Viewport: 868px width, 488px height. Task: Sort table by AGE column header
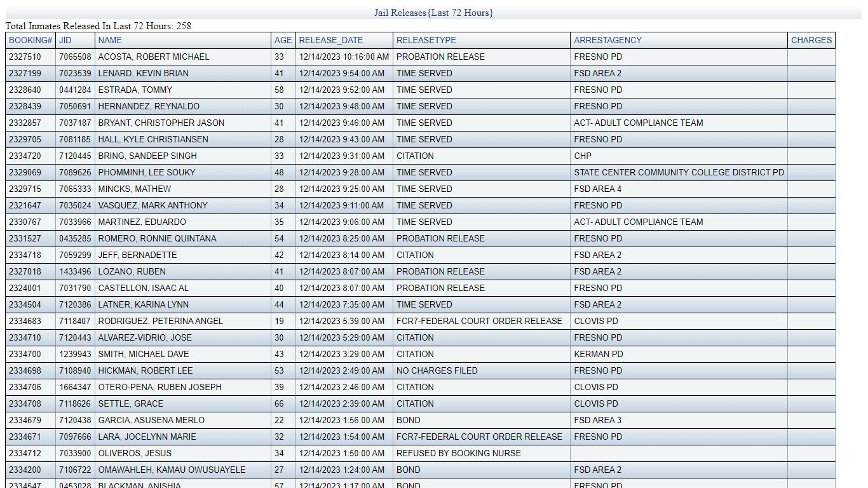coord(283,40)
